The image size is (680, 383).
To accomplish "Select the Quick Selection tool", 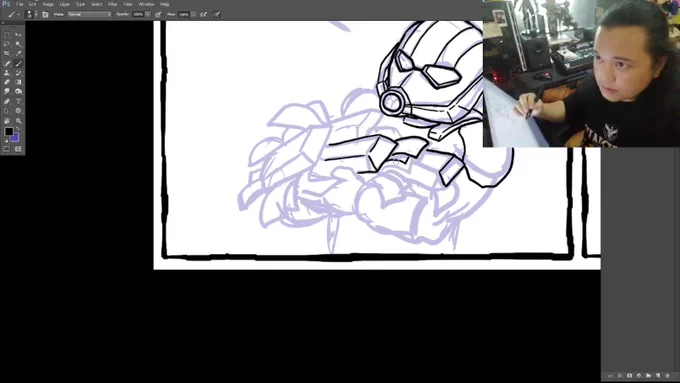I will (x=18, y=44).
